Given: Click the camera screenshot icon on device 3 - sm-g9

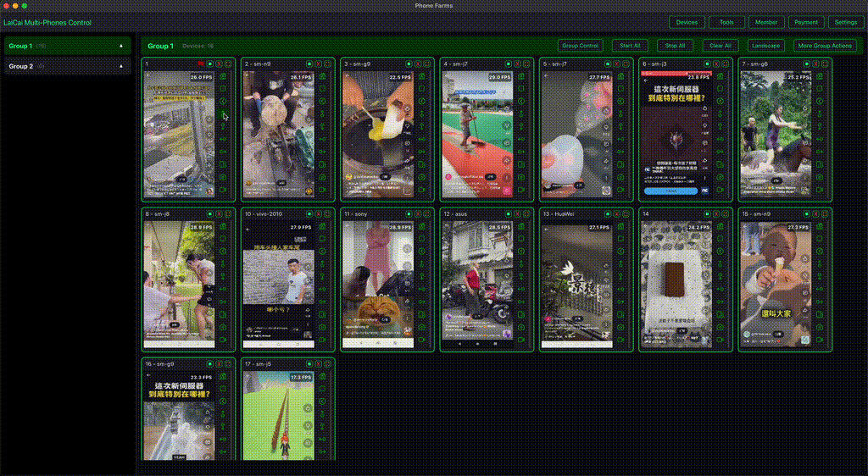Looking at the screenshot, I should tap(421, 177).
